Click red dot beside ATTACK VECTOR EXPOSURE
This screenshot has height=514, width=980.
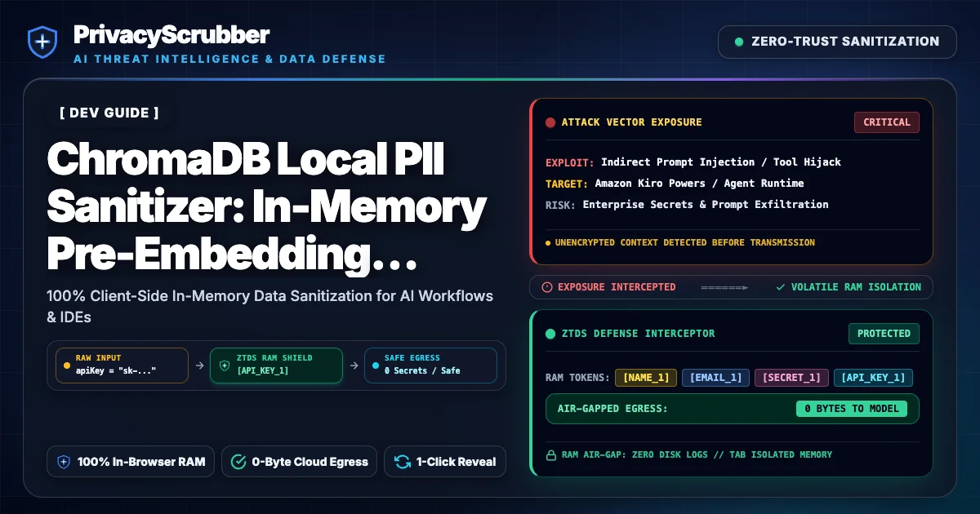(550, 122)
